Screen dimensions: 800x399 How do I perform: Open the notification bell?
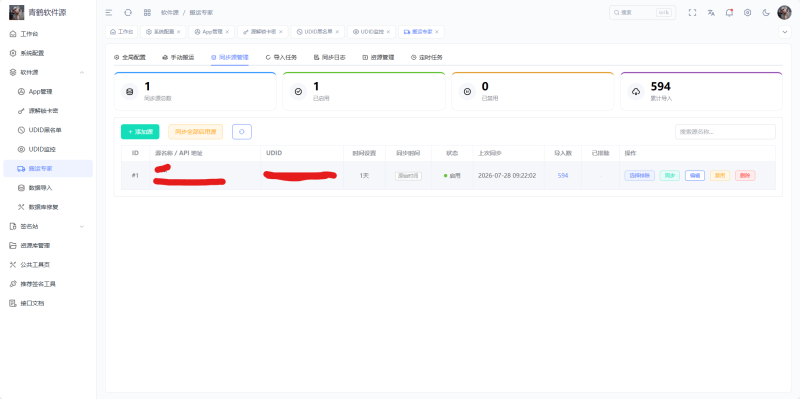click(x=729, y=13)
